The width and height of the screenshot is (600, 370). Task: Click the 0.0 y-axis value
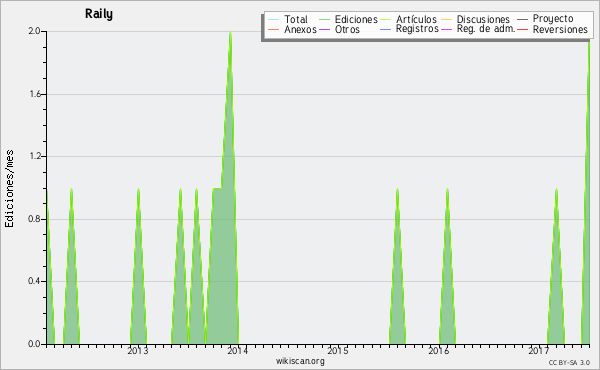34,344
